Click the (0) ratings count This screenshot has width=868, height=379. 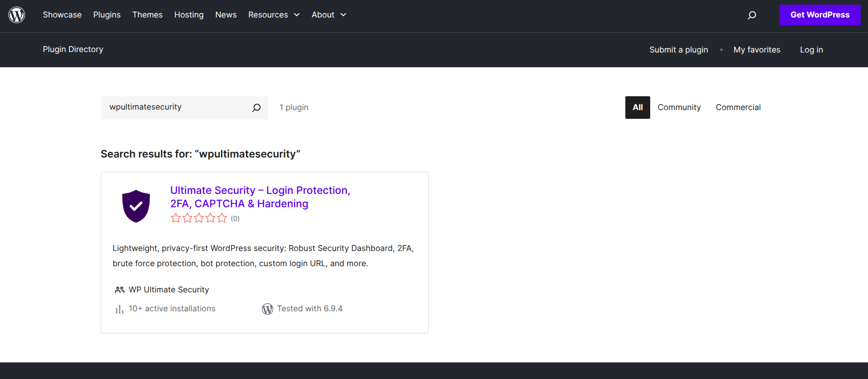point(235,219)
